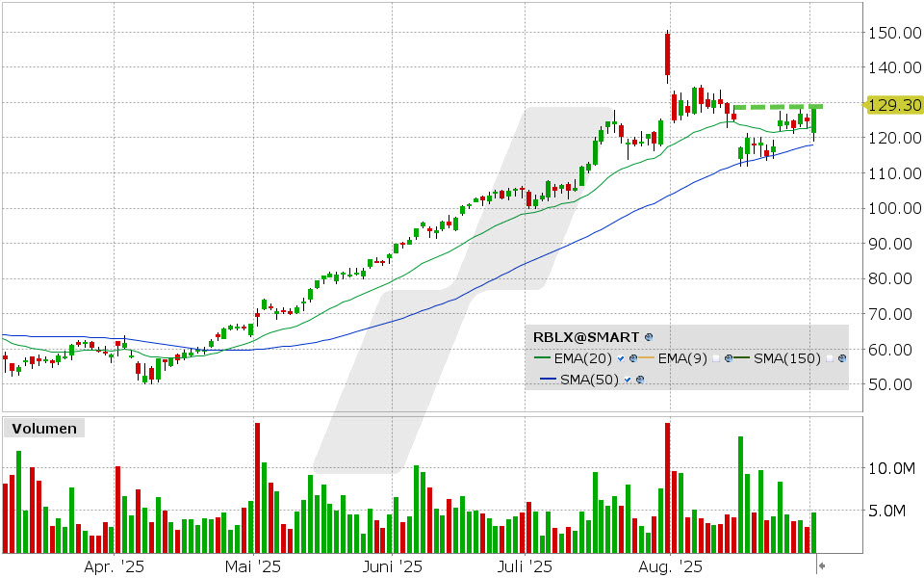The image size is (924, 578).
Task: Click the 110.00 price axis label
Action: [894, 173]
